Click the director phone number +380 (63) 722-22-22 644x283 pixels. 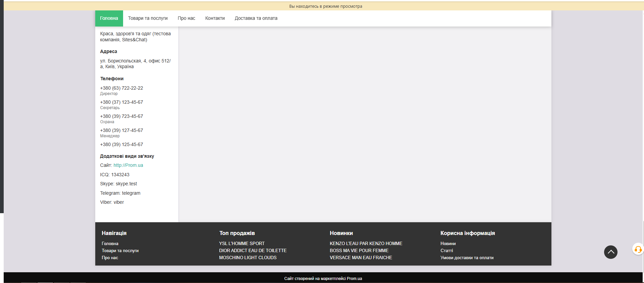click(x=121, y=88)
